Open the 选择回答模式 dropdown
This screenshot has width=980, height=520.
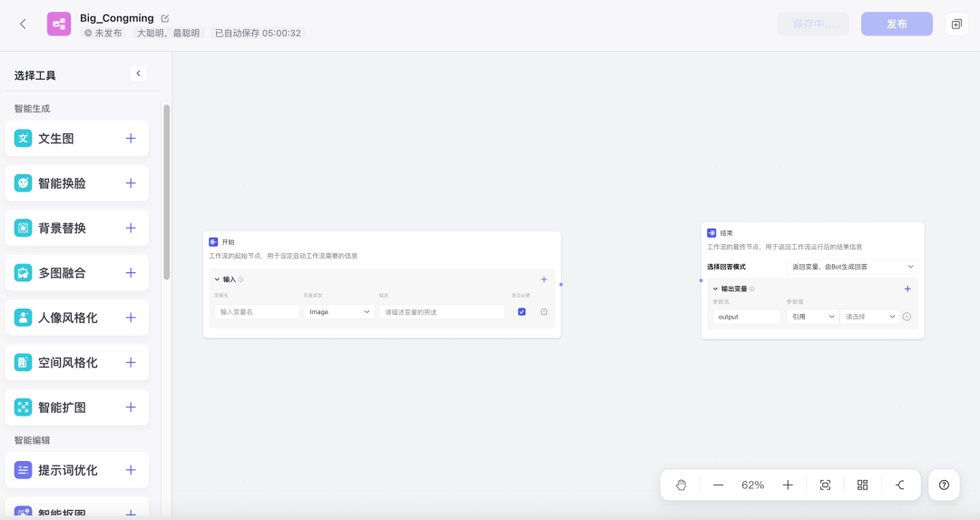tap(852, 267)
